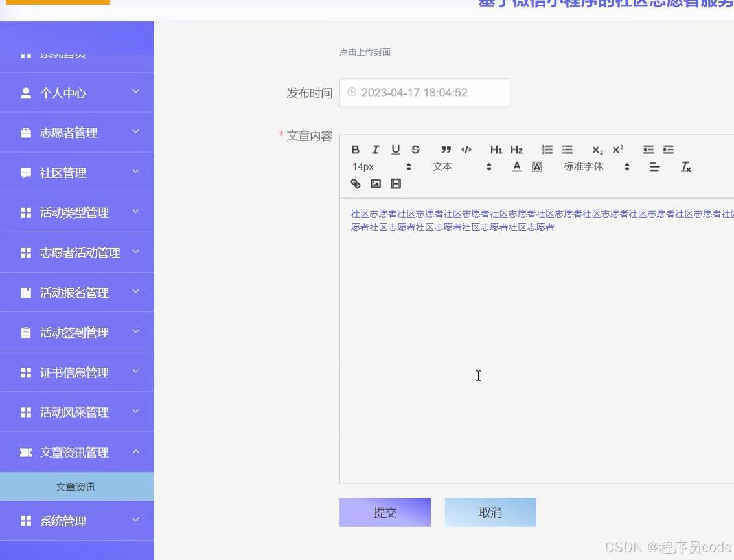Apply italic formatting to article text
Screen dimensions: 734x560
coord(376,150)
